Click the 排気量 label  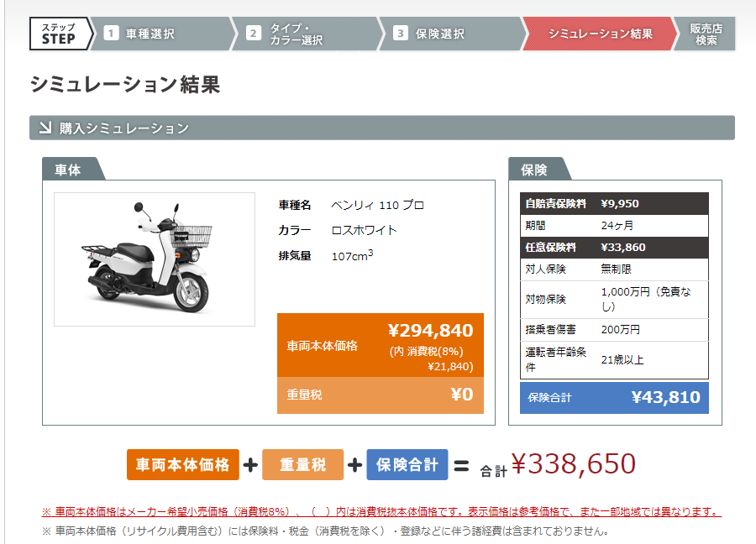pyautogui.click(x=295, y=256)
